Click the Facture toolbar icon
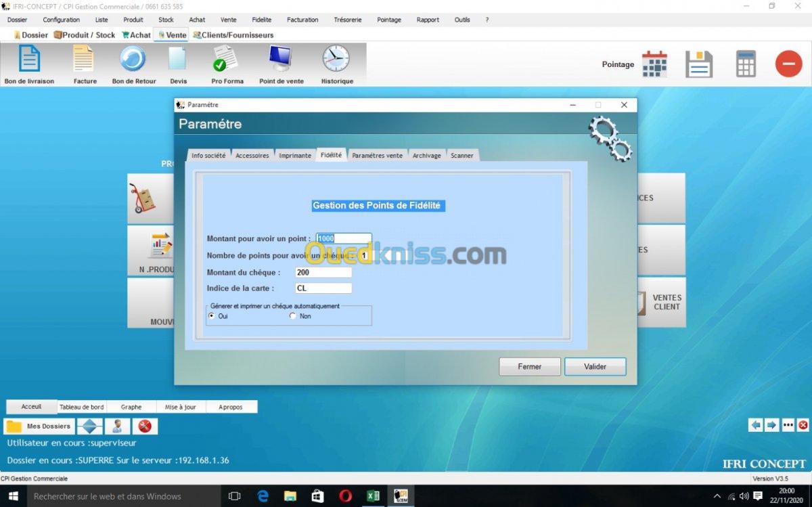 tap(85, 60)
